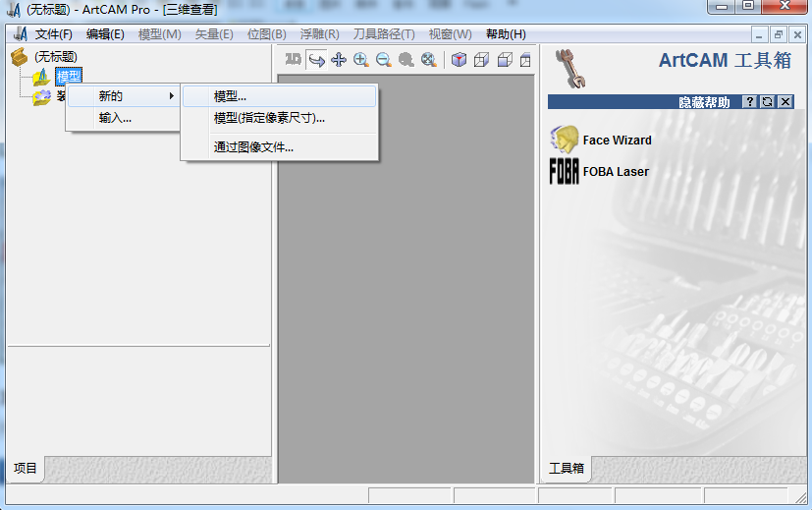Select the 模型 tree node
Image resolution: width=812 pixels, height=510 pixels.
[69, 77]
